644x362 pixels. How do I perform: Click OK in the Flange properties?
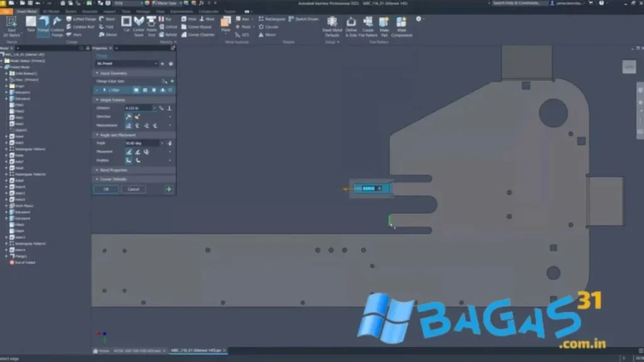(106, 189)
